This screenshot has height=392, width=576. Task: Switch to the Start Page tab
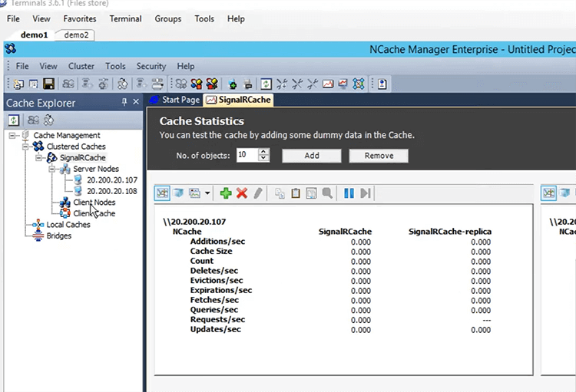pyautogui.click(x=175, y=100)
